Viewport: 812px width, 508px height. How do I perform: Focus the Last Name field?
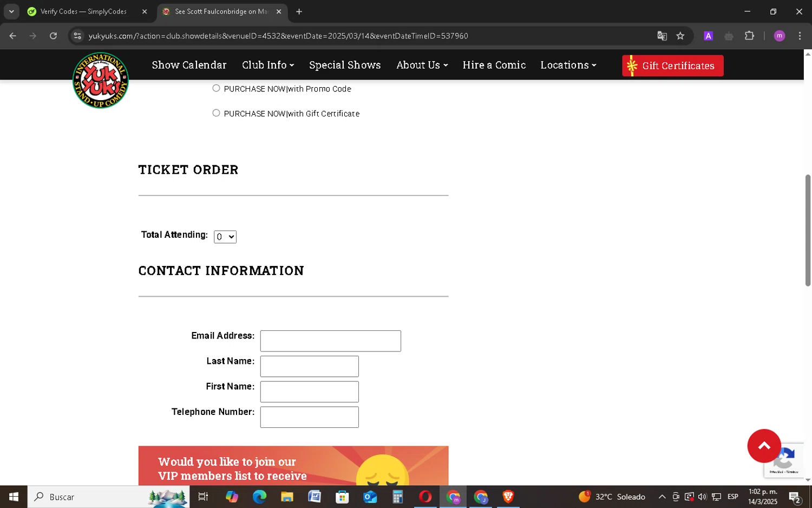click(309, 366)
